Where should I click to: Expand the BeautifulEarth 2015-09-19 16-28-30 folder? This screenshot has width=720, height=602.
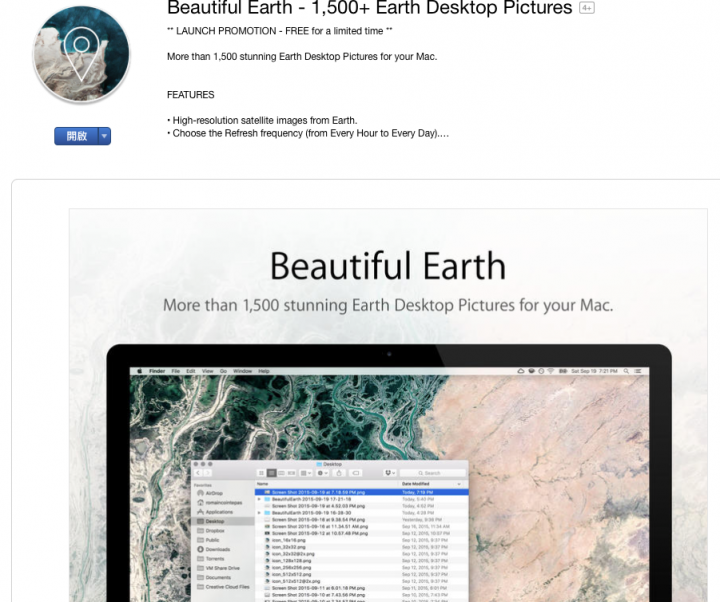point(259,513)
